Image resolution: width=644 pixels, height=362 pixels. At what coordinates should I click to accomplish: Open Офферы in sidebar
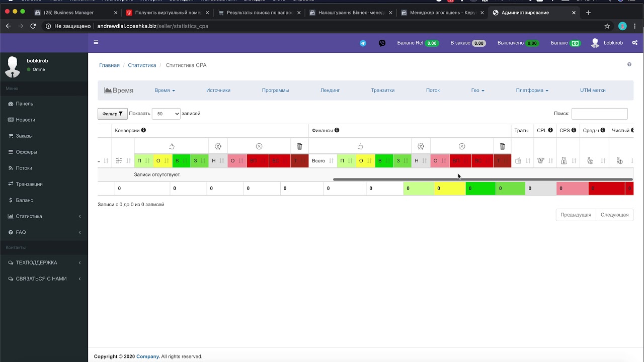coord(44,152)
